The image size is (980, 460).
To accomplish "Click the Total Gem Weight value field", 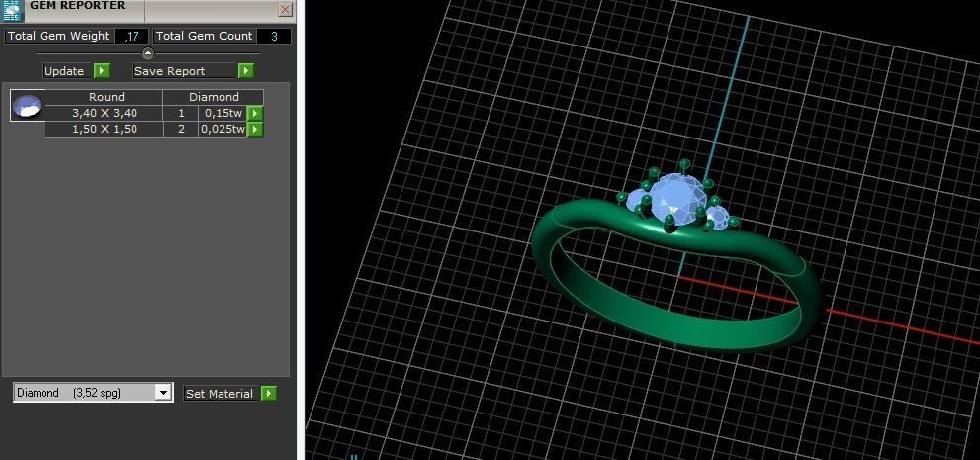I will pyautogui.click(x=132, y=37).
